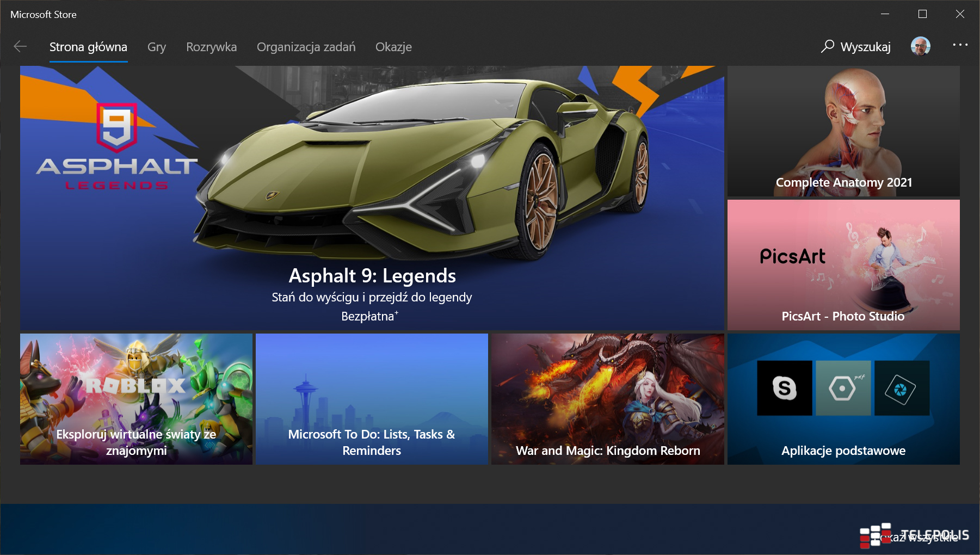The width and height of the screenshot is (980, 555).
Task: Go to the Rozrywka tab
Action: coord(211,47)
